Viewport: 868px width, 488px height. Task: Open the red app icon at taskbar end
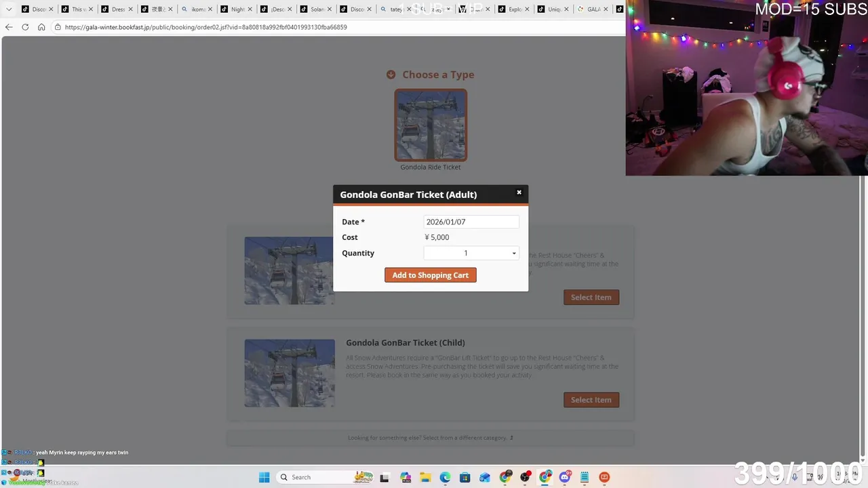pos(604,477)
